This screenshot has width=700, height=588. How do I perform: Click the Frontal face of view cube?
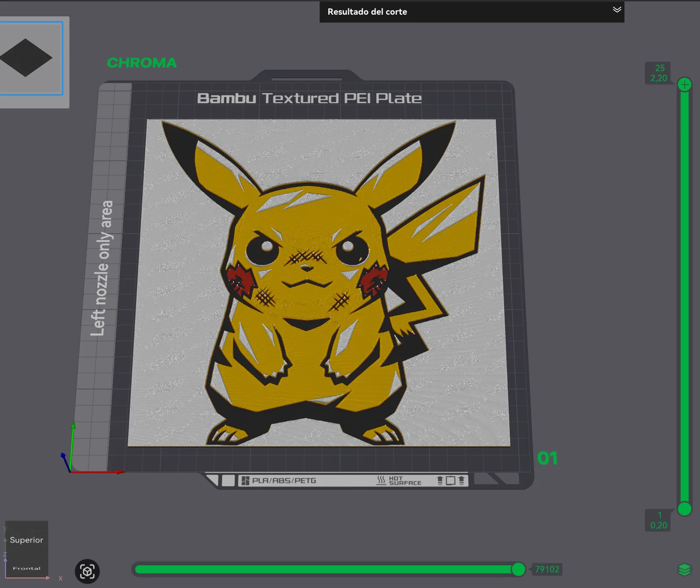27,568
